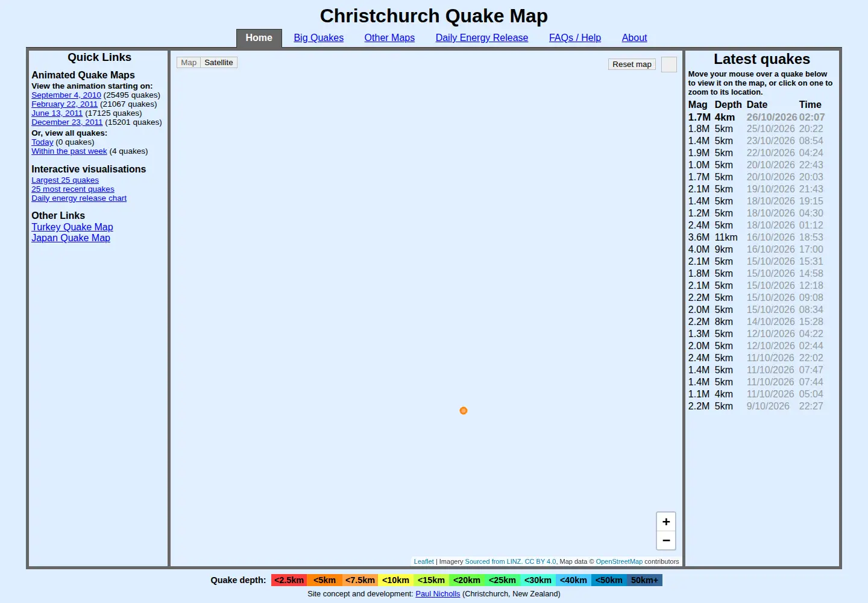Screen dimensions: 868x603
Task: Click the Leaflet attribution link
Action: pyautogui.click(x=424, y=561)
